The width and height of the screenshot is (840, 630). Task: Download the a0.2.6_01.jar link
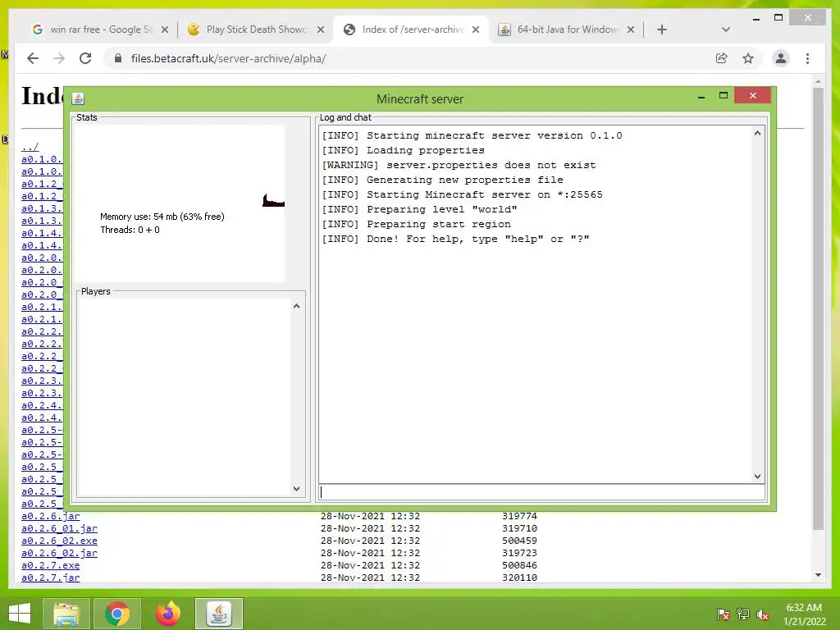pos(59,529)
